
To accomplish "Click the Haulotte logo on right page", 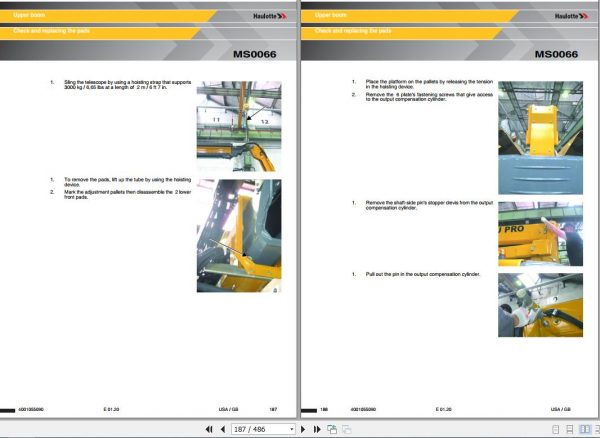I will pyautogui.click(x=571, y=16).
